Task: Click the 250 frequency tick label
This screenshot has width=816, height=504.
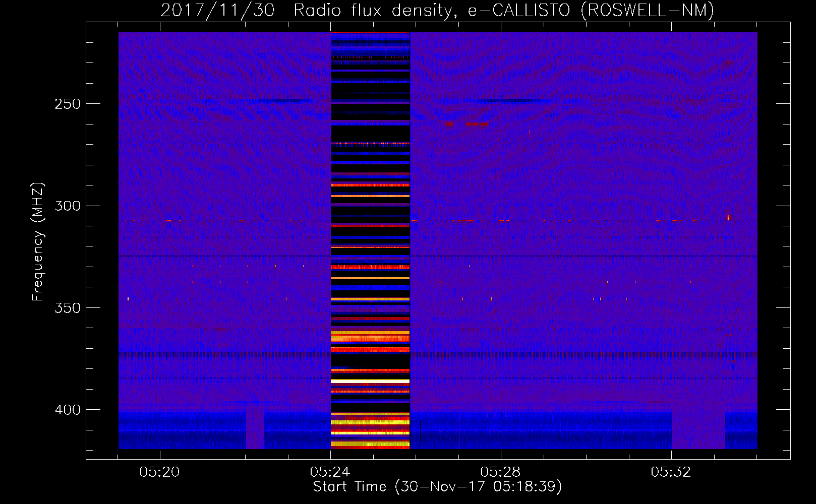Action: point(68,104)
